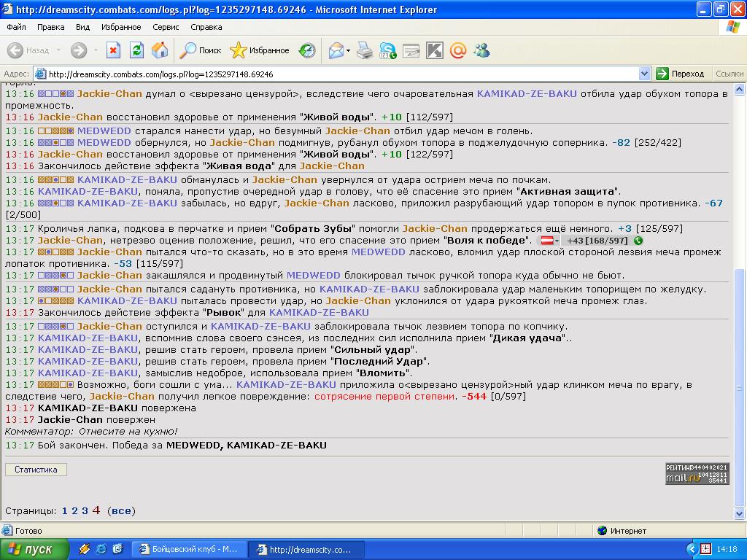Open the Справка menu
The height and width of the screenshot is (560, 747).
(206, 27)
